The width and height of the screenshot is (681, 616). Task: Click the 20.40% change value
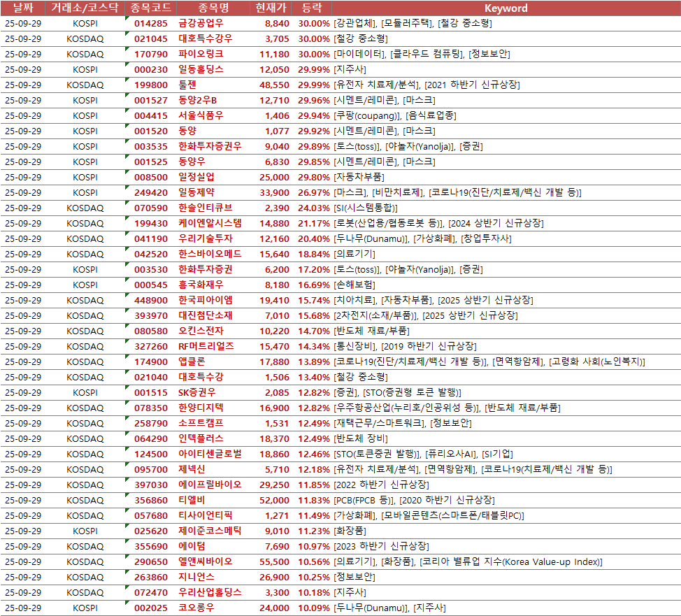click(x=313, y=239)
